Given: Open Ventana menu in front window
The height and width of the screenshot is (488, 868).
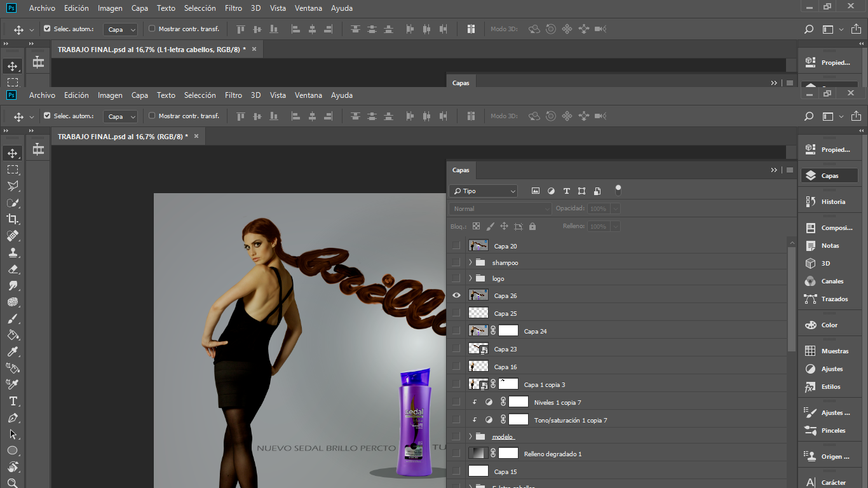Looking at the screenshot, I should 308,95.
